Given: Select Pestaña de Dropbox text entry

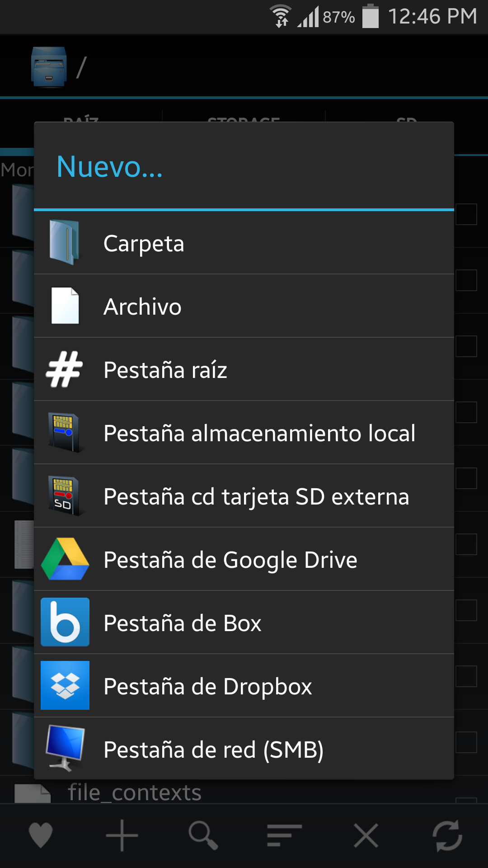Looking at the screenshot, I should coord(208,686).
